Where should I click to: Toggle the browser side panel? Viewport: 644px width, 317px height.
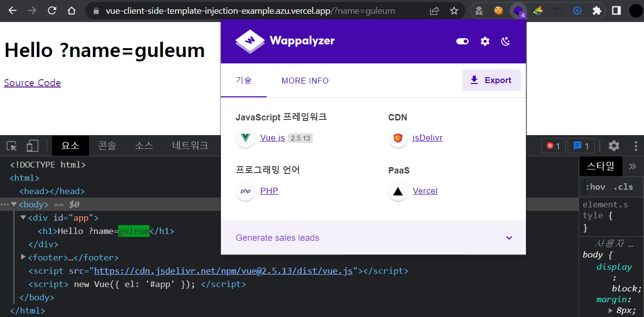pyautogui.click(x=616, y=10)
